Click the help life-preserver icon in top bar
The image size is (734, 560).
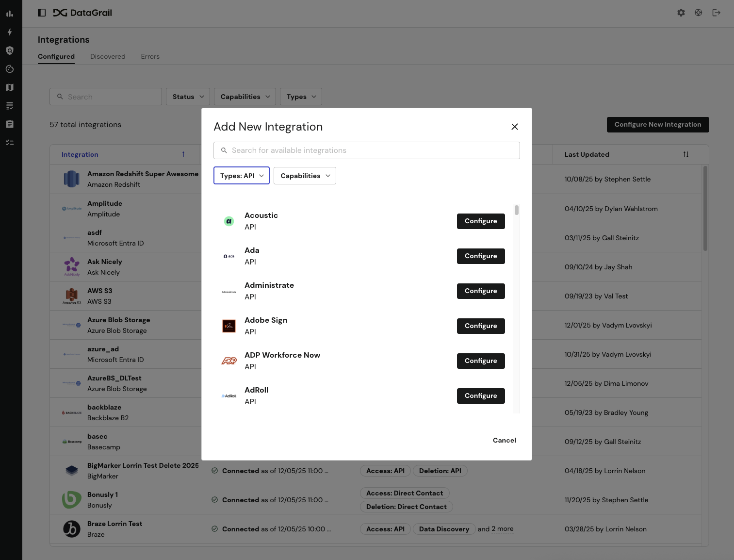tap(698, 13)
